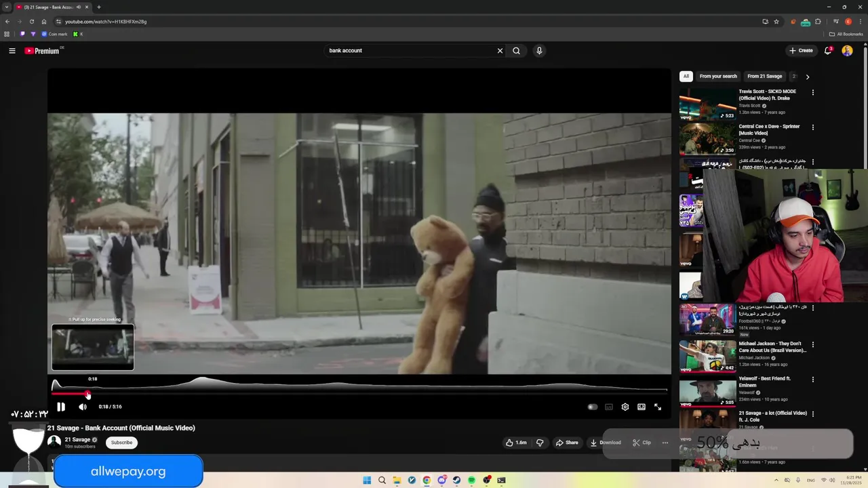The image size is (868, 488).
Task: Like the video (1.6m)
Action: tap(516, 443)
